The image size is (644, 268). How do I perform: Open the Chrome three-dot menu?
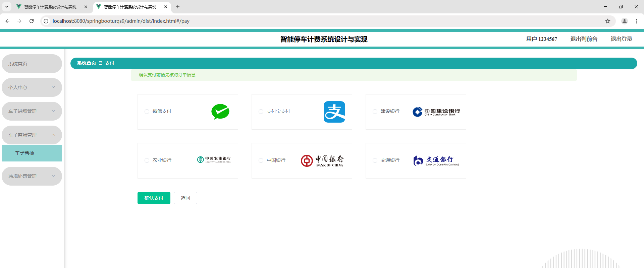(x=637, y=21)
